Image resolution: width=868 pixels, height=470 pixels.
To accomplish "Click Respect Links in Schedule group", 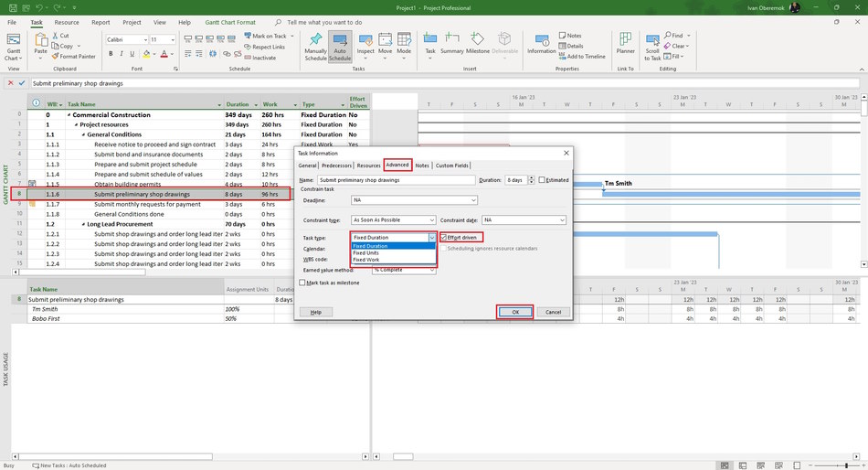I will (x=265, y=48).
